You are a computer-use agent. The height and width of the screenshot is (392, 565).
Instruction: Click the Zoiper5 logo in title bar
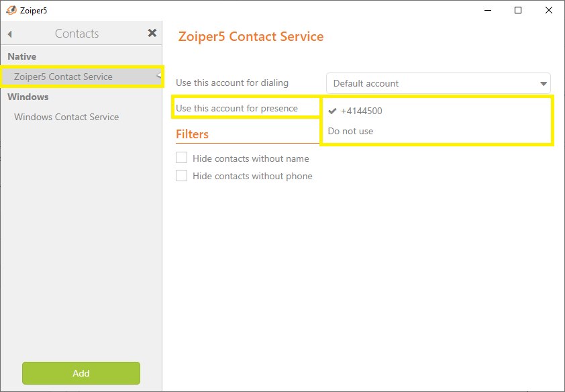(x=11, y=10)
